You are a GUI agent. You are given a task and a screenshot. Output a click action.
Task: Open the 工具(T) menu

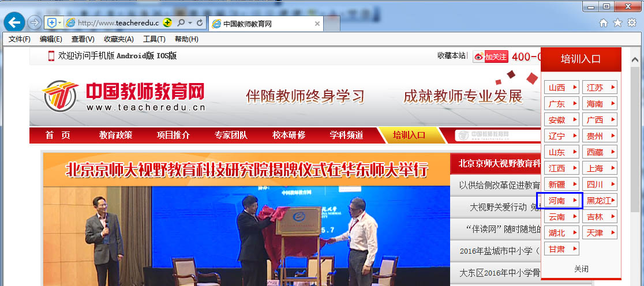154,39
